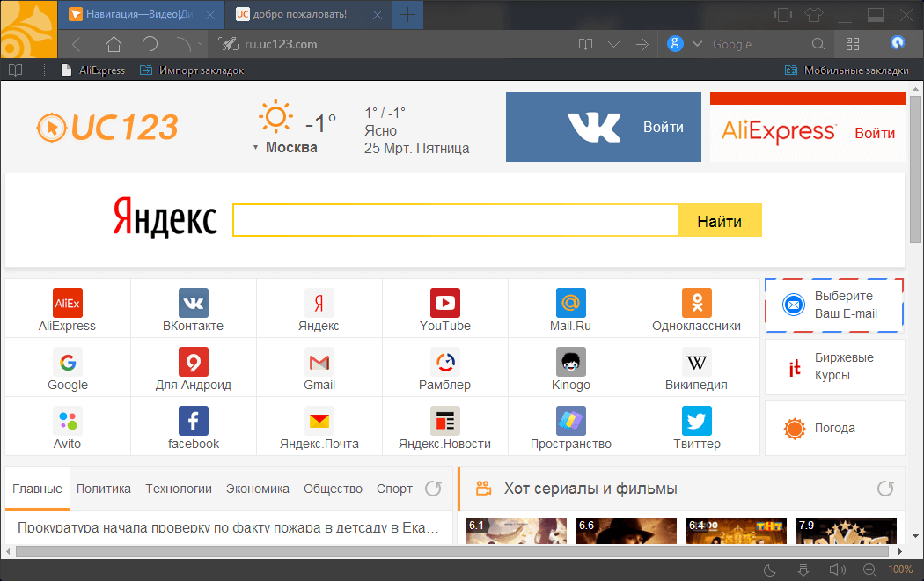Open a new tab with plus button

[x=407, y=15]
